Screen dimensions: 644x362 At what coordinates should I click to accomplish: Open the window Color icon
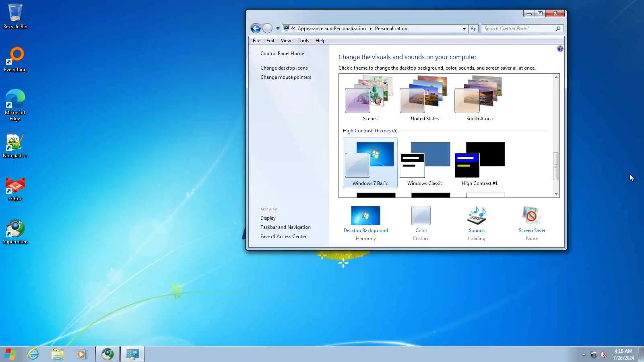pos(421,216)
